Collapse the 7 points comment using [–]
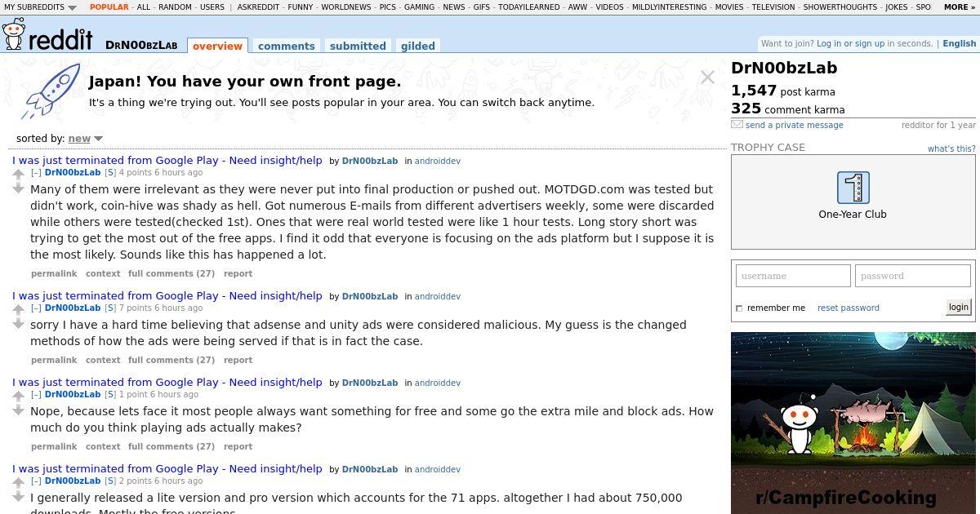The width and height of the screenshot is (980, 514). click(36, 308)
